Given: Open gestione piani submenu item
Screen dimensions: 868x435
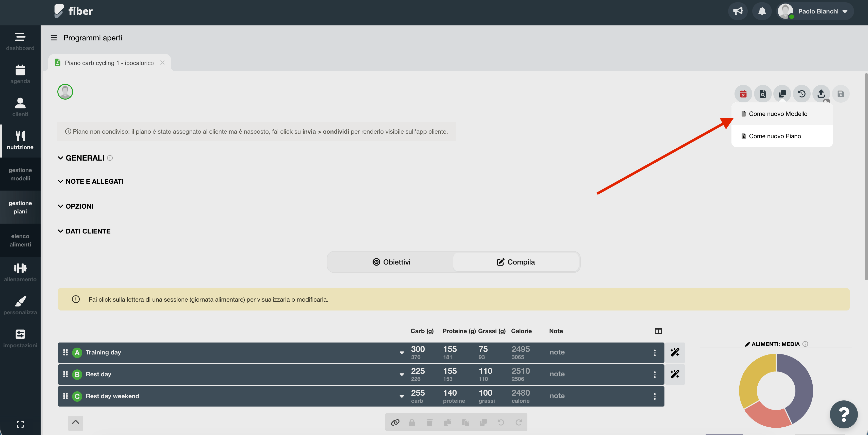Looking at the screenshot, I should (x=20, y=207).
